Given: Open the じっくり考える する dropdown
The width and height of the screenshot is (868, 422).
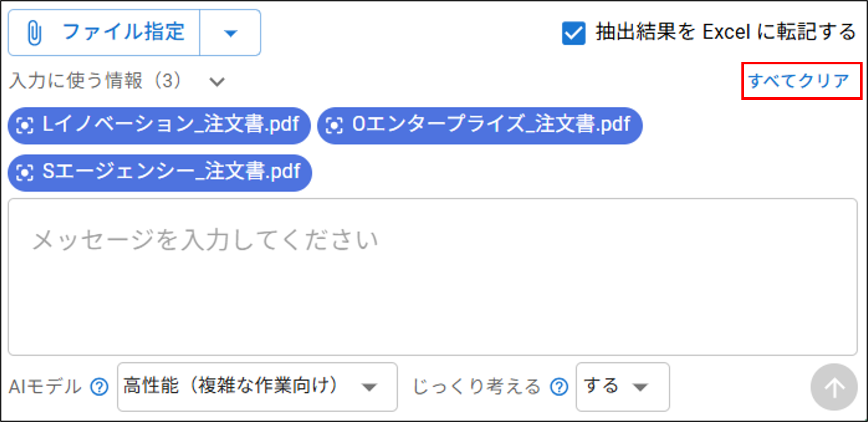Looking at the screenshot, I should coord(622,387).
